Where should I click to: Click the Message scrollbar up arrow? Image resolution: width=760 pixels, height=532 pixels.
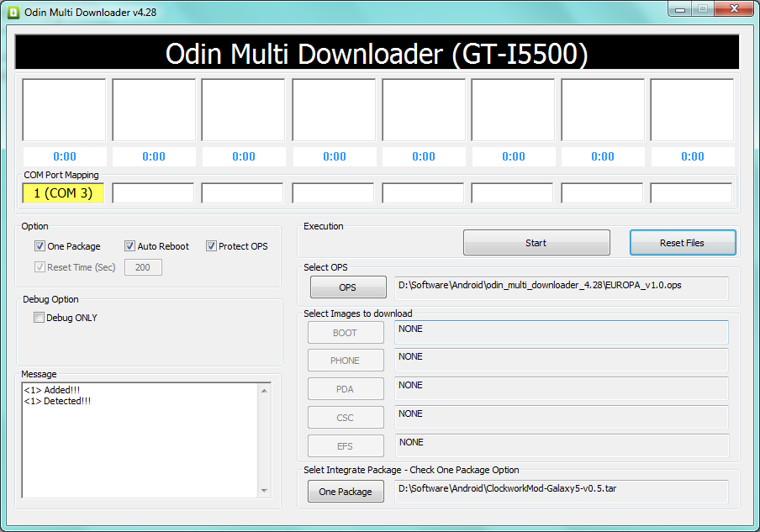point(264,391)
